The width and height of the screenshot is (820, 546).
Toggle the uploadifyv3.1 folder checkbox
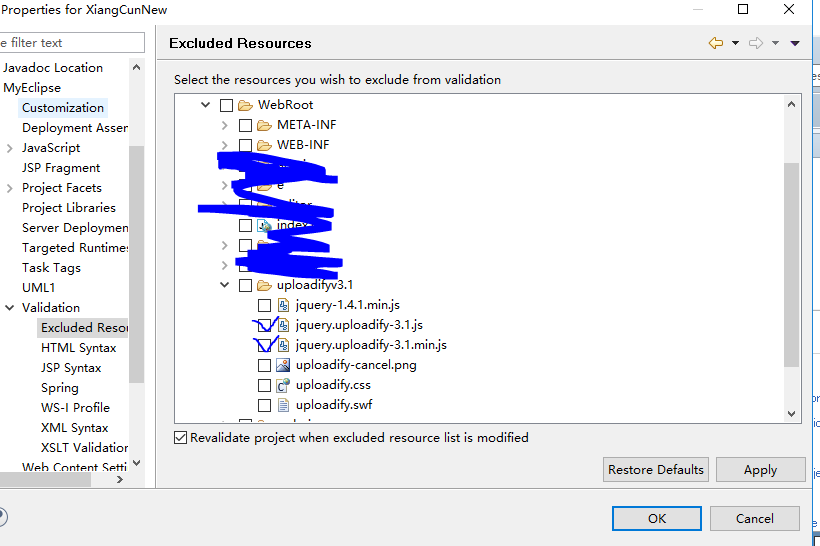pos(245,286)
